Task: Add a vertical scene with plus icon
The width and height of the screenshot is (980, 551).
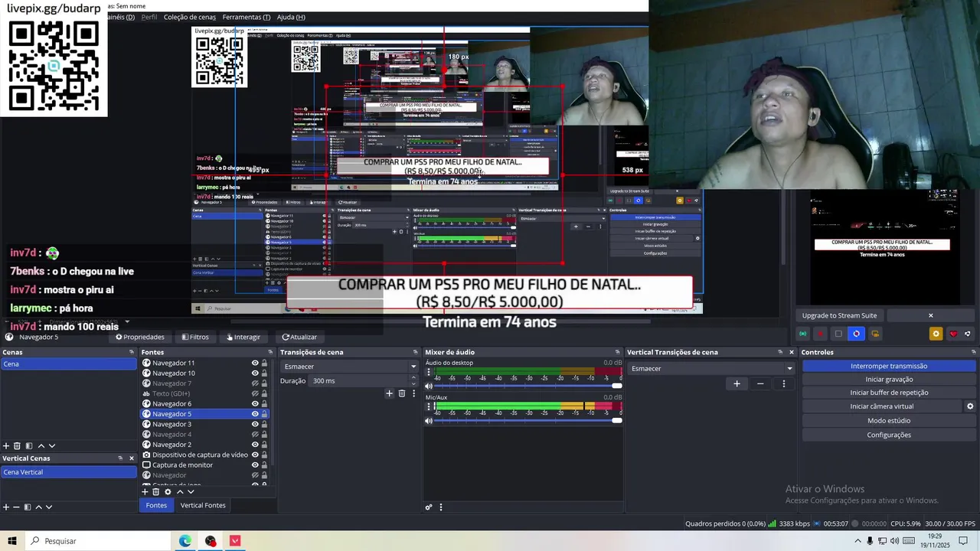Action: (x=6, y=507)
